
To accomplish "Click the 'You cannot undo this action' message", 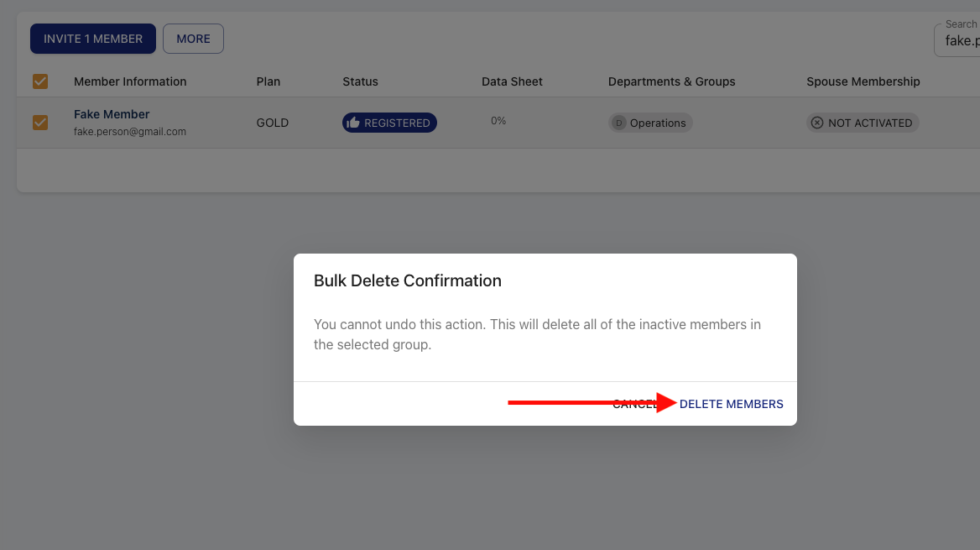I will (x=537, y=334).
